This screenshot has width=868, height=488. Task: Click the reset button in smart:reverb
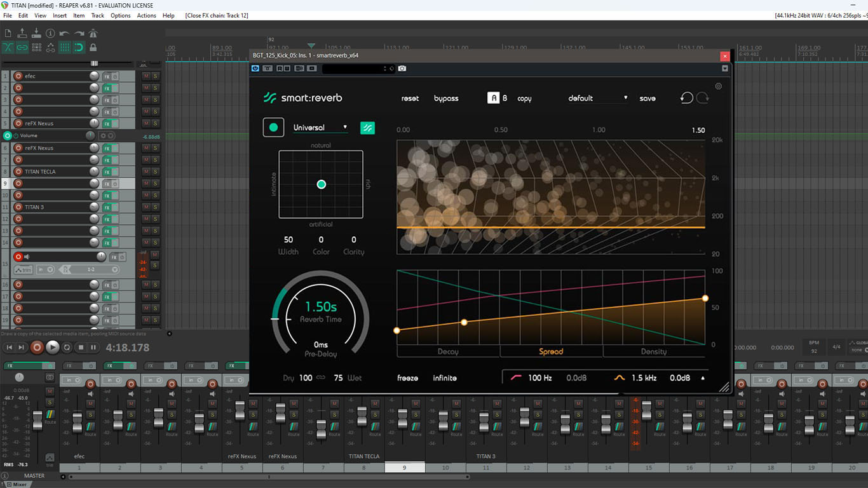(410, 98)
